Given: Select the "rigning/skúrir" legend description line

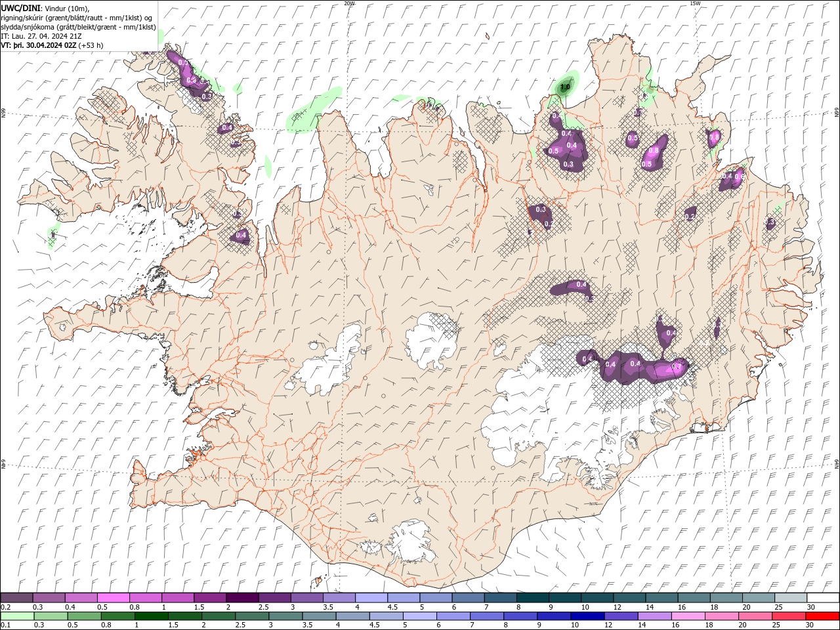Looking at the screenshot, I should pyautogui.click(x=77, y=17).
